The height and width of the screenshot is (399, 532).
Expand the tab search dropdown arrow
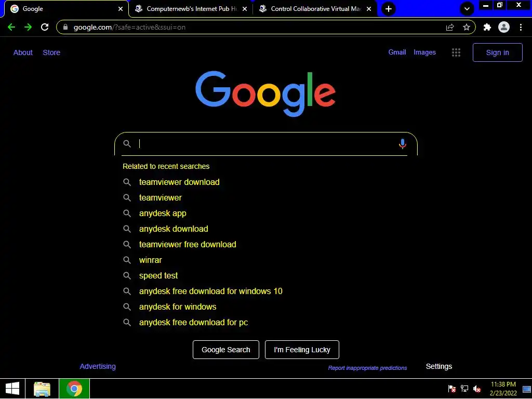click(x=467, y=9)
